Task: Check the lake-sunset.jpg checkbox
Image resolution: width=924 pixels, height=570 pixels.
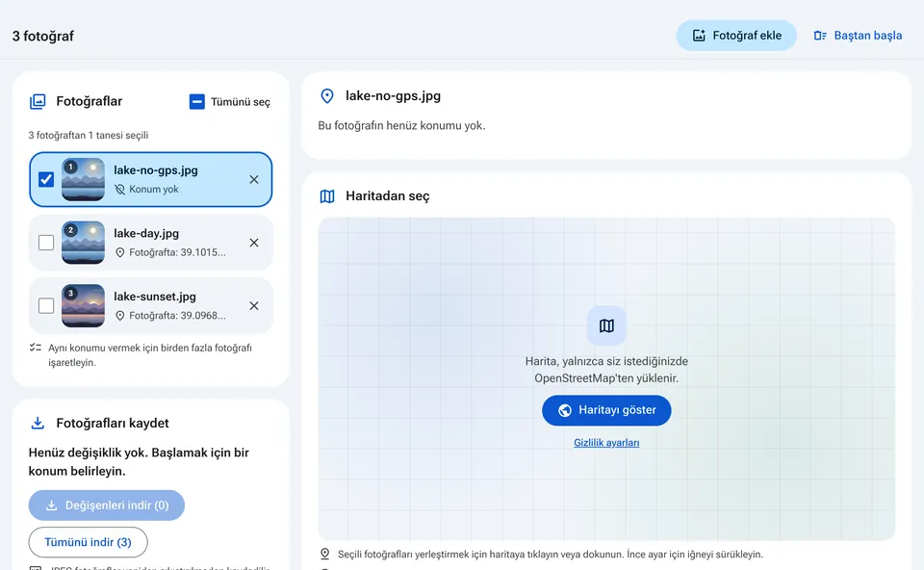Action: 46,305
